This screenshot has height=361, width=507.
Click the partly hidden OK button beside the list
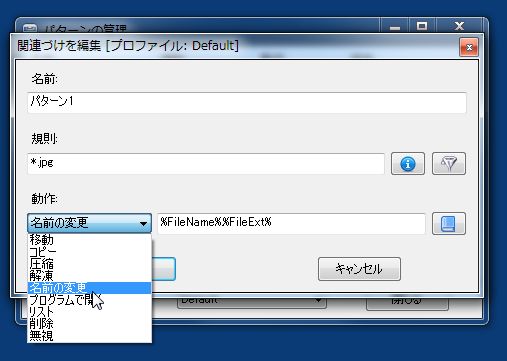pyautogui.click(x=164, y=269)
